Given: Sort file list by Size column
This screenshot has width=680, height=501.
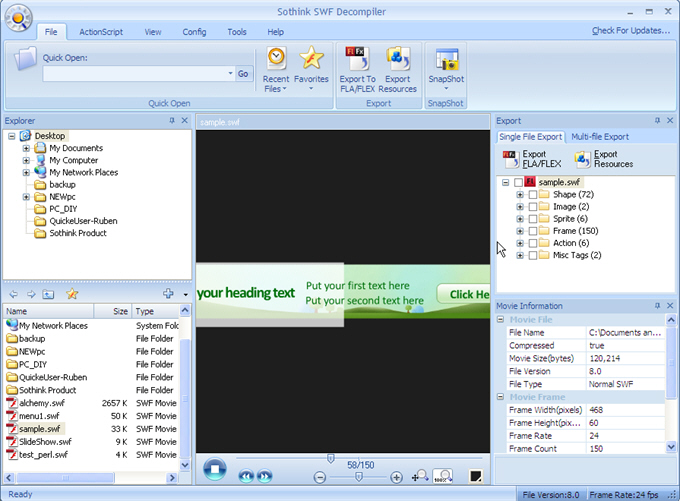Looking at the screenshot, I should coord(113,311).
